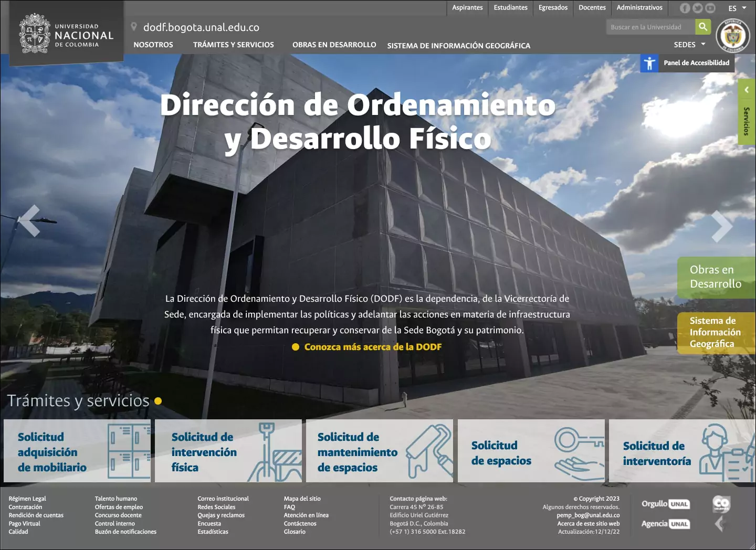The image size is (756, 550).
Task: Expand the SEDES dropdown menu
Action: [690, 45]
